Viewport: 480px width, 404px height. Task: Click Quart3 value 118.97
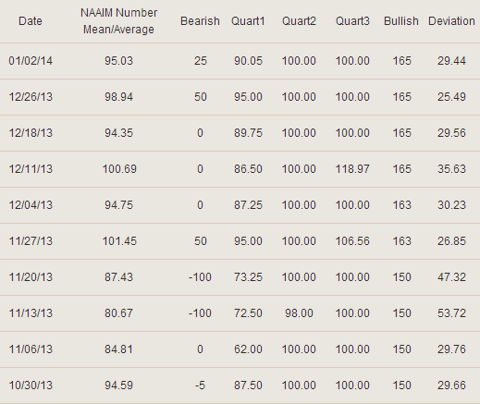352,169
